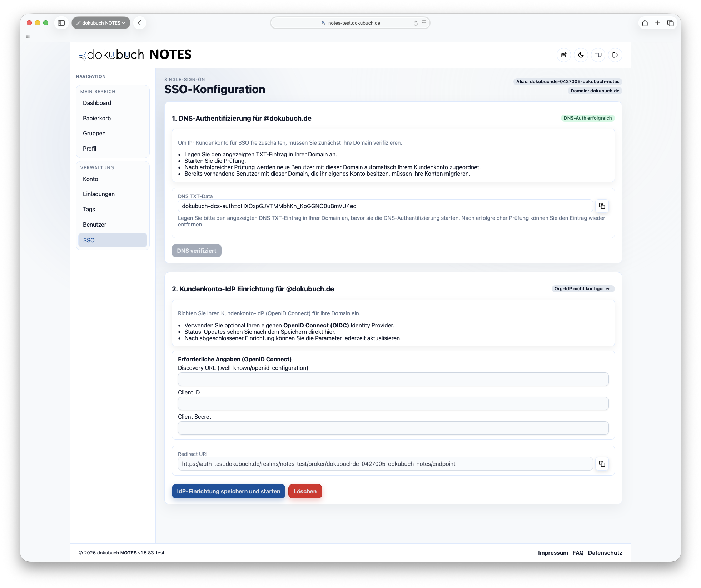Click the red Löschen button
Viewport: 701px width, 588px height.
[x=305, y=491]
